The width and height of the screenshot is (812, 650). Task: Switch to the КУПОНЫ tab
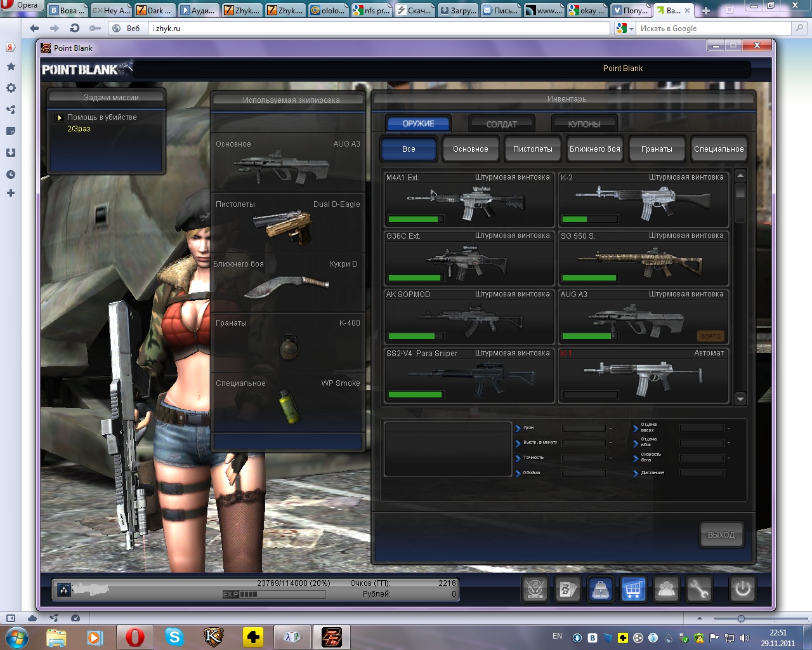[584, 124]
